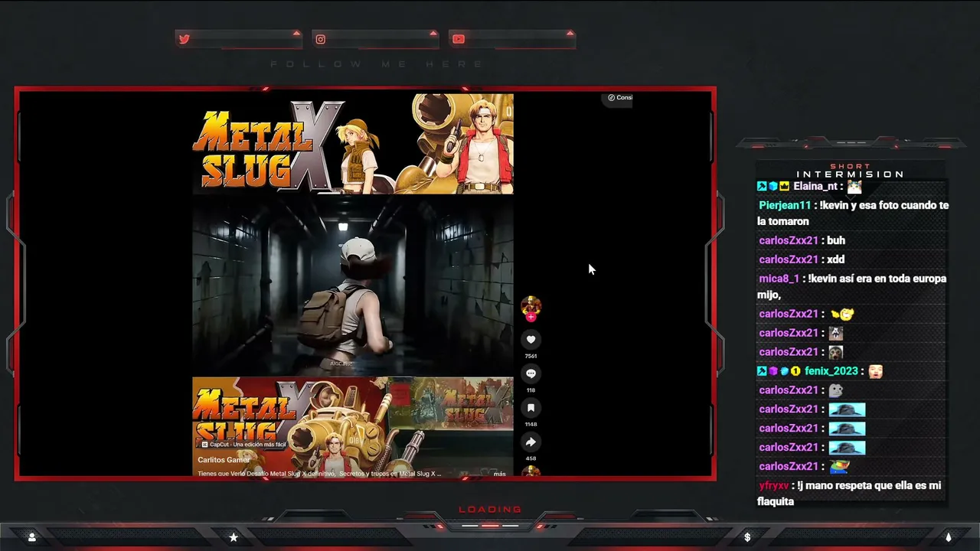Click the video frame of the running character

(x=353, y=285)
